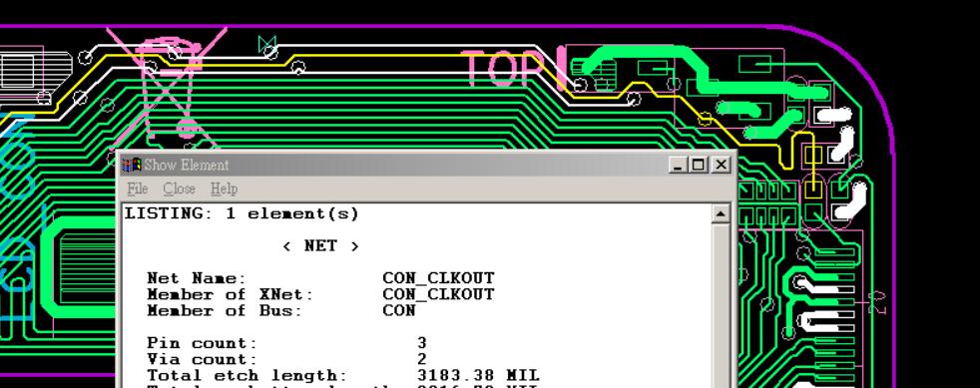Click the listing scrollbar up arrow
980x388 pixels.
pyautogui.click(x=720, y=214)
